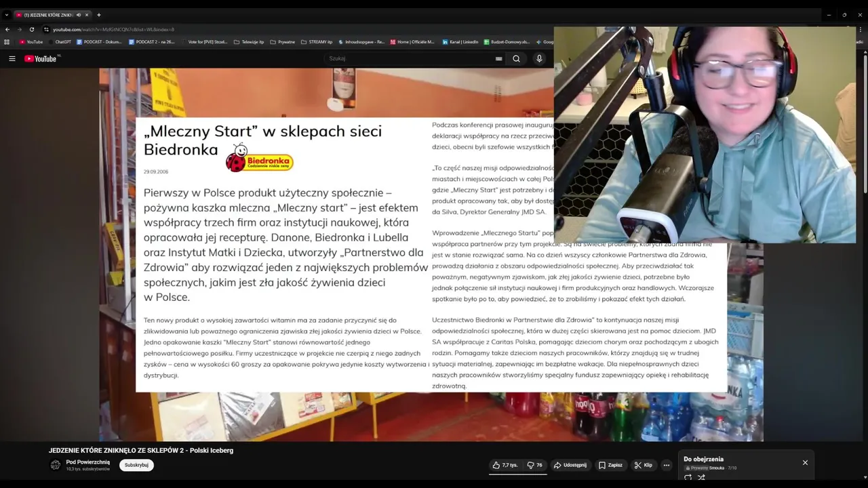This screenshot has height=488, width=868.
Task: Click the youtube.com address bar URL
Action: click(113, 29)
